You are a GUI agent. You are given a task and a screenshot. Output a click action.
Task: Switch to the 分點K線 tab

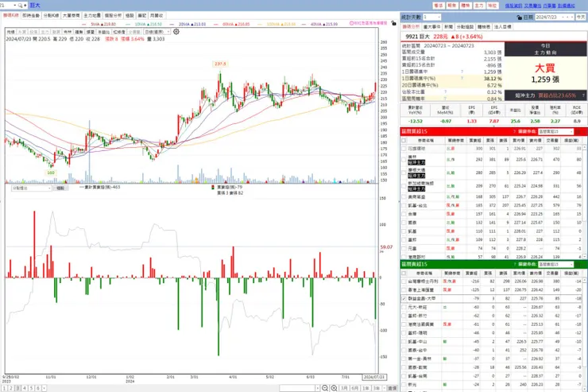[51, 15]
